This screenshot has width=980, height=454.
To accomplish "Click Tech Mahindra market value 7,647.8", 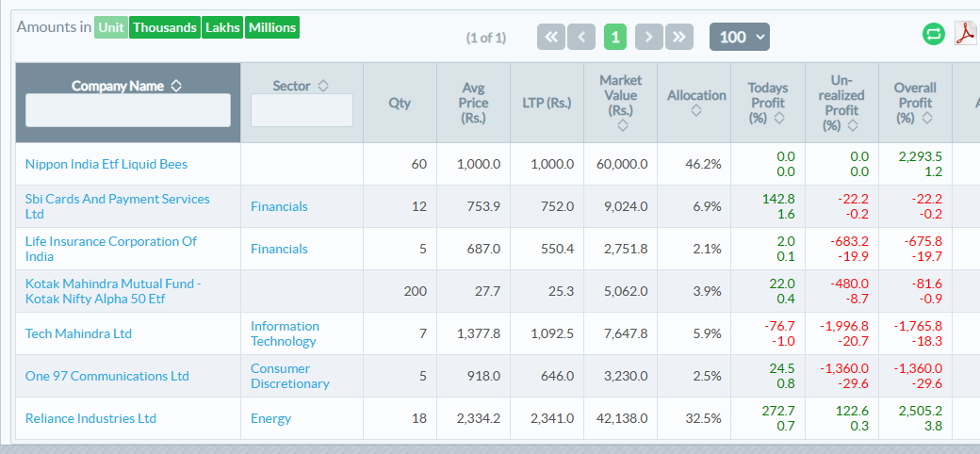I will click(626, 334).
